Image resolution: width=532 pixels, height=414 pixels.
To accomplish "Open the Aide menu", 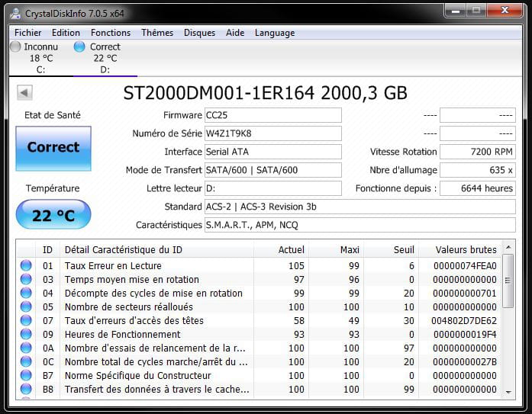I will tap(235, 33).
